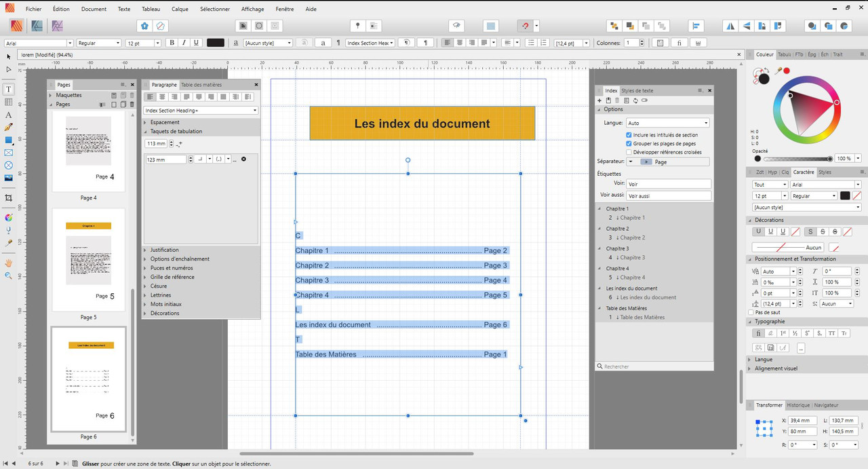This screenshot has height=469, width=868.
Task: Tick the 'Pas de saut' checkbox
Action: pyautogui.click(x=751, y=312)
